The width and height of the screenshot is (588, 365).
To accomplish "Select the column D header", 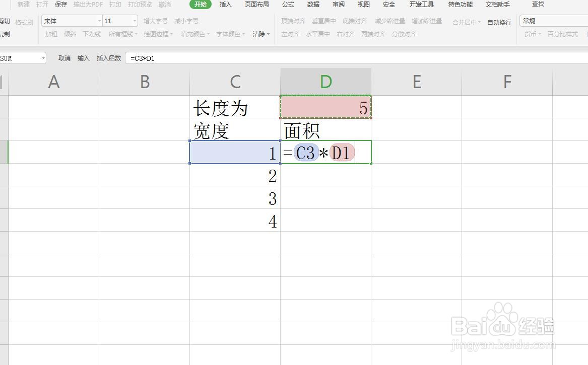I will tap(325, 81).
